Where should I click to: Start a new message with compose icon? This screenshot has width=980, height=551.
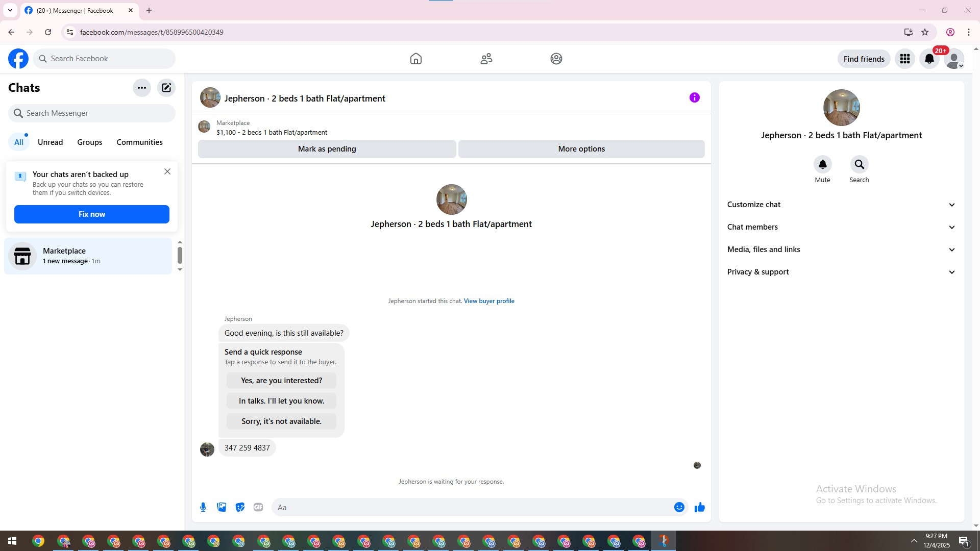[x=166, y=88]
